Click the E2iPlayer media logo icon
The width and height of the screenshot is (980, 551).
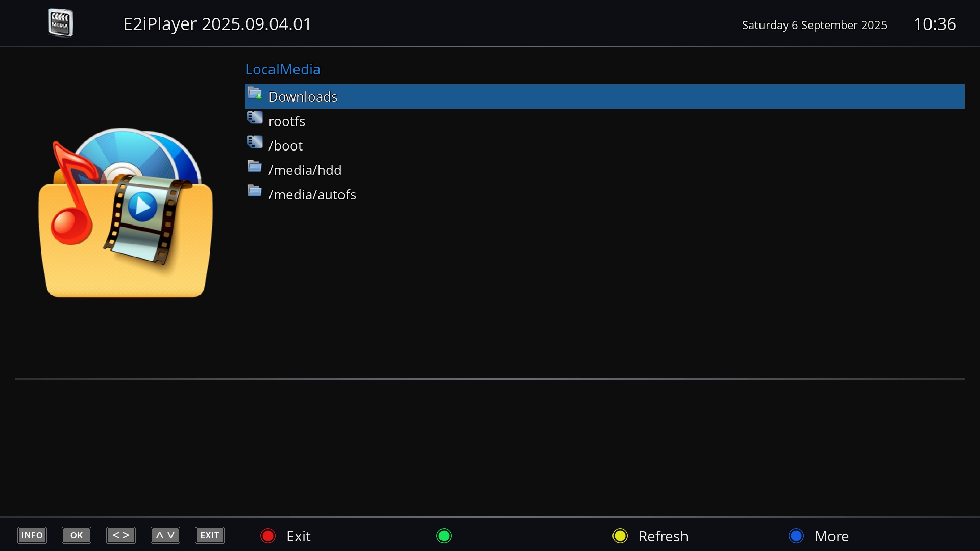pos(61,22)
